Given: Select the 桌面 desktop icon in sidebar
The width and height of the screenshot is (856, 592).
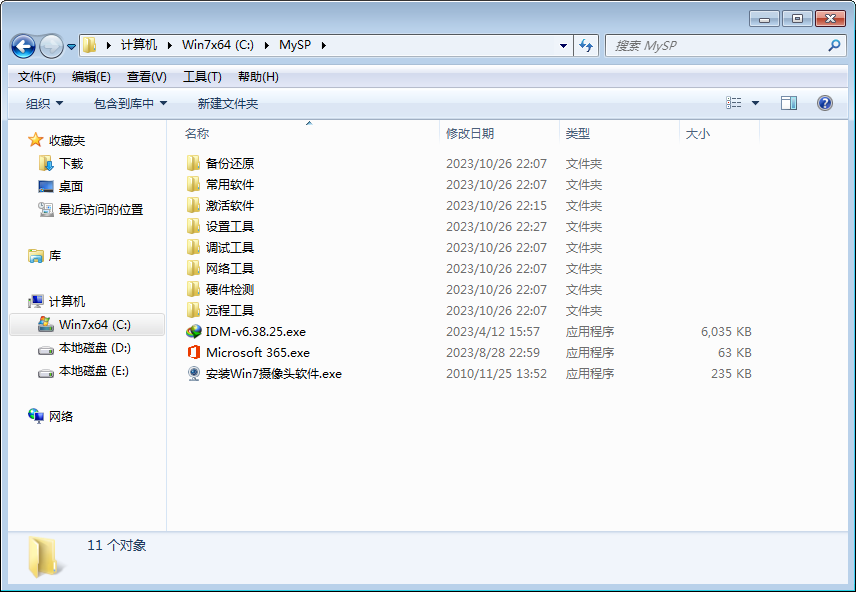Looking at the screenshot, I should (x=46, y=187).
